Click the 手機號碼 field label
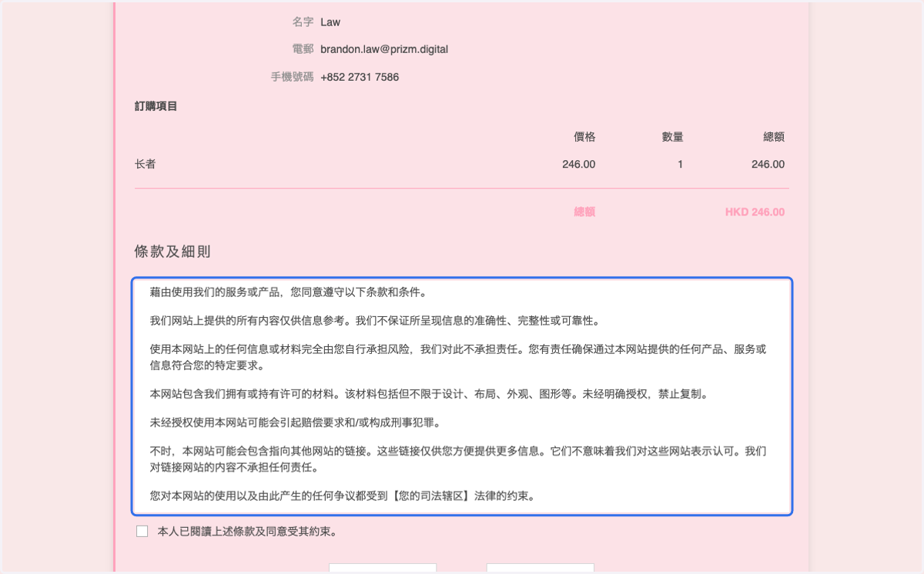The width and height of the screenshot is (924, 574). 292,77
